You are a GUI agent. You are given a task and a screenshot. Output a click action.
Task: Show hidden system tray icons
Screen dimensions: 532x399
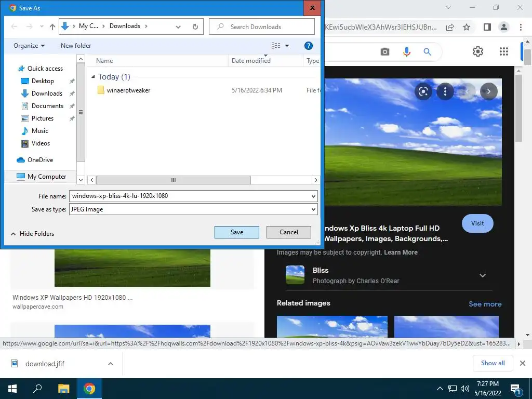[440, 389]
